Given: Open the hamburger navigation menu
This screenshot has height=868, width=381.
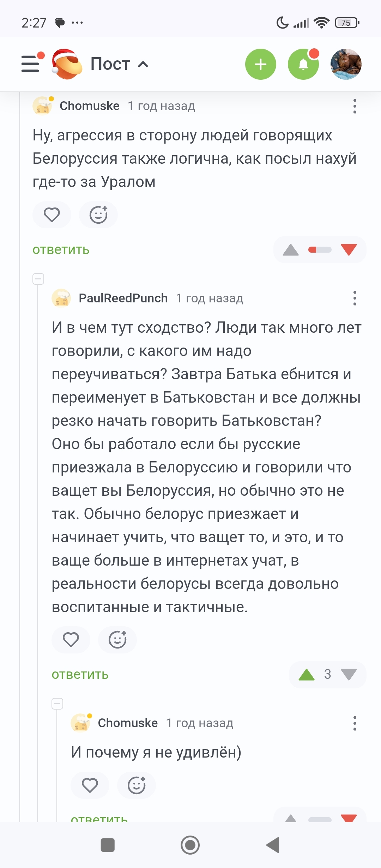Looking at the screenshot, I should [31, 64].
